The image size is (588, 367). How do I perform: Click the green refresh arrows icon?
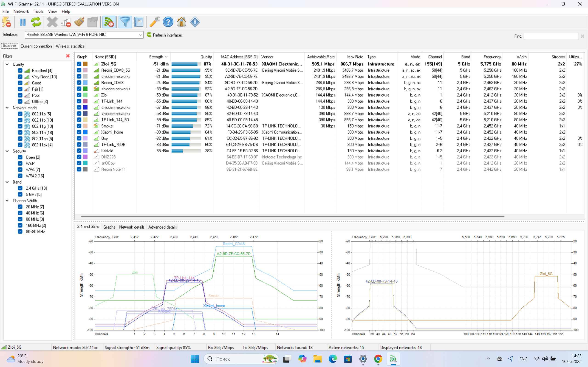[36, 22]
